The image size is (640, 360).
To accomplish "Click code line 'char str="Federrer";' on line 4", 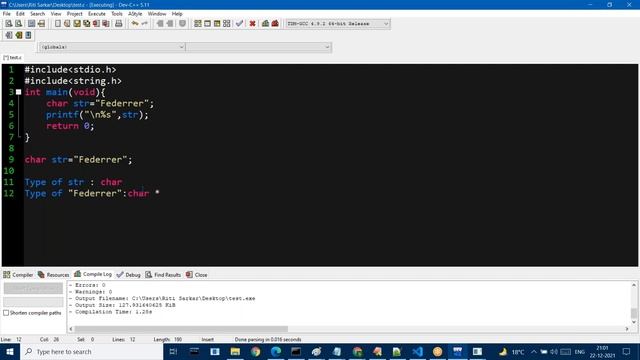I will [100, 104].
